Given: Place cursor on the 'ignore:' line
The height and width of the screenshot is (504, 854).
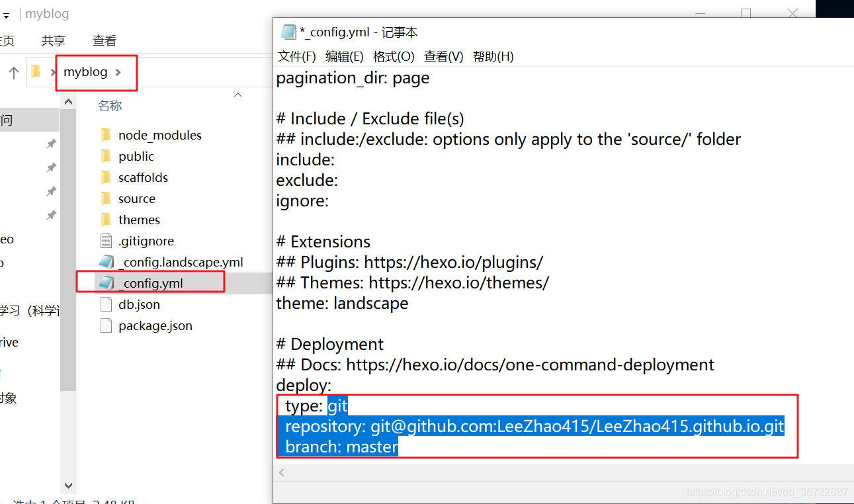Looking at the screenshot, I should 302,200.
